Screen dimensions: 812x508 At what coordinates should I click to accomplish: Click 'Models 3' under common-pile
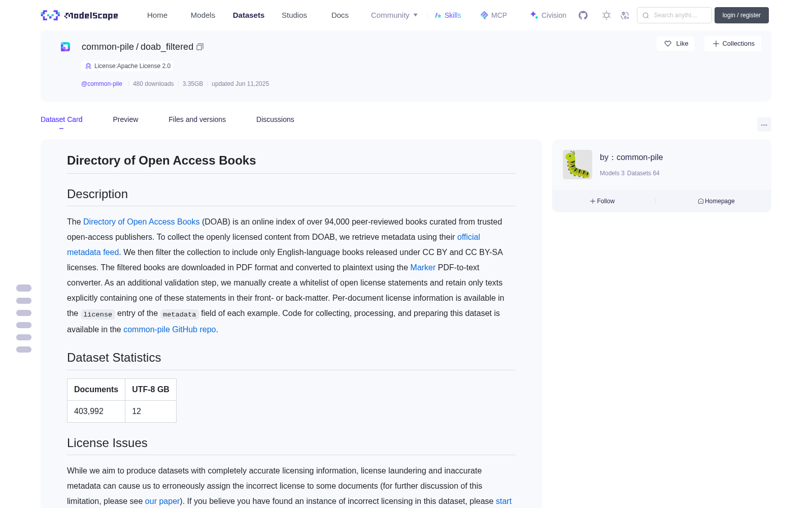coord(612,173)
